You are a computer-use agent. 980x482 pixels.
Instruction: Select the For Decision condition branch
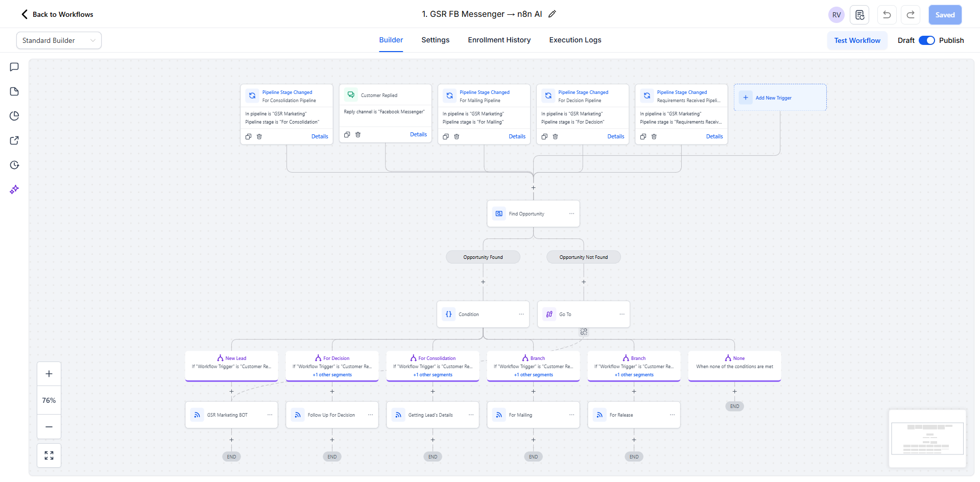click(332, 366)
